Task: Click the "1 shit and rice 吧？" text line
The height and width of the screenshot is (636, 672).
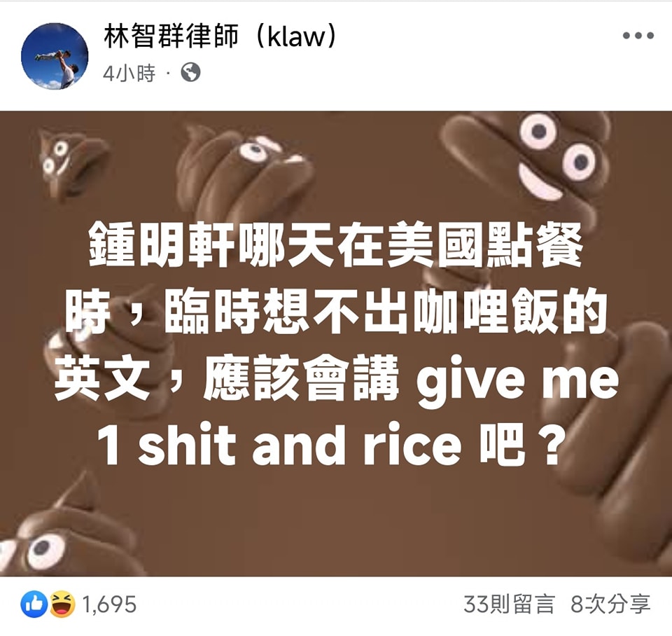Action: click(x=329, y=445)
